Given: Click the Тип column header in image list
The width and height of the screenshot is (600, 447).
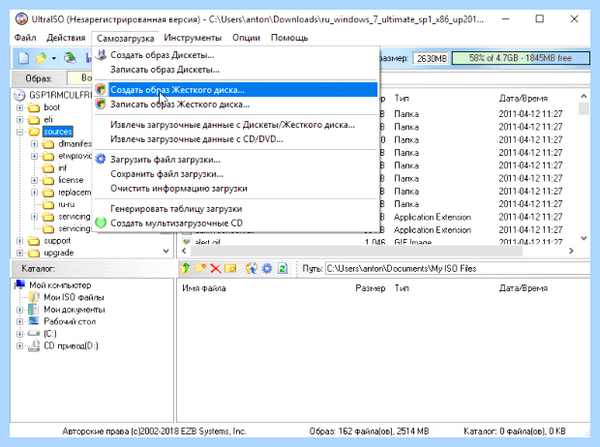Looking at the screenshot, I should click(x=401, y=98).
